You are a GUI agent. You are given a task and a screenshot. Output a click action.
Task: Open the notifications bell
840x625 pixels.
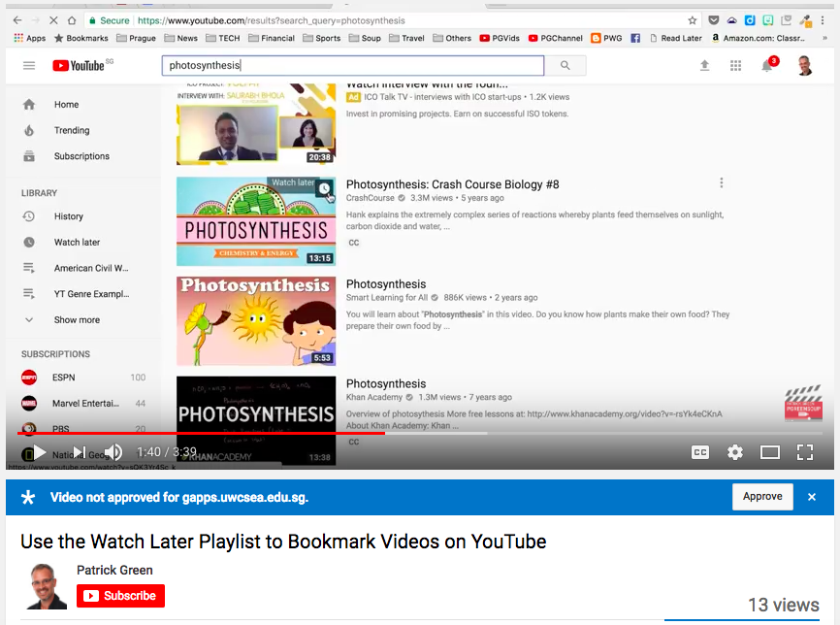click(x=767, y=65)
